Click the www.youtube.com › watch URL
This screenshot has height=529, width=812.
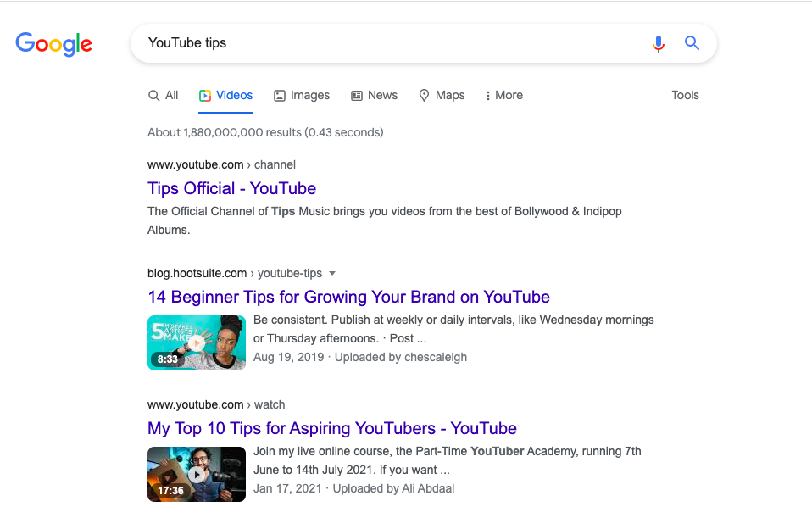216,404
